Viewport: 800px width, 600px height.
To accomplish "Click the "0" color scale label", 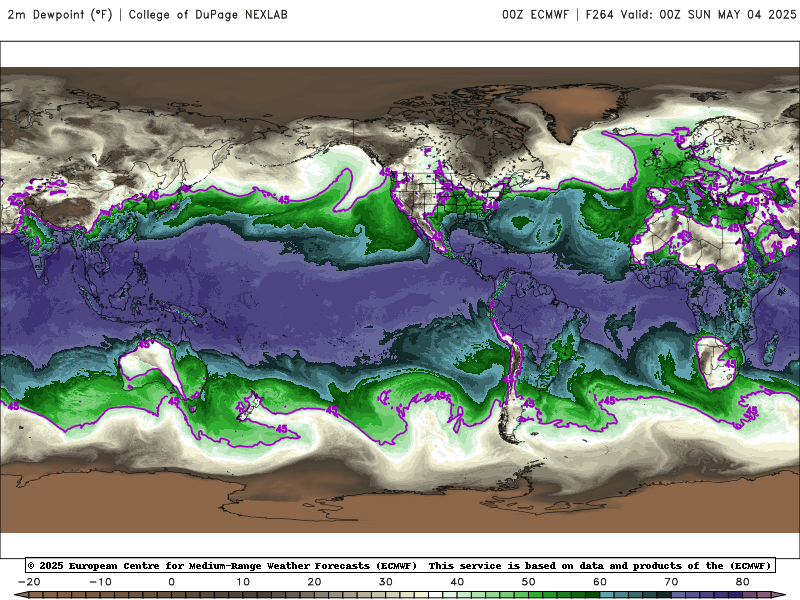I will pos(171,582).
